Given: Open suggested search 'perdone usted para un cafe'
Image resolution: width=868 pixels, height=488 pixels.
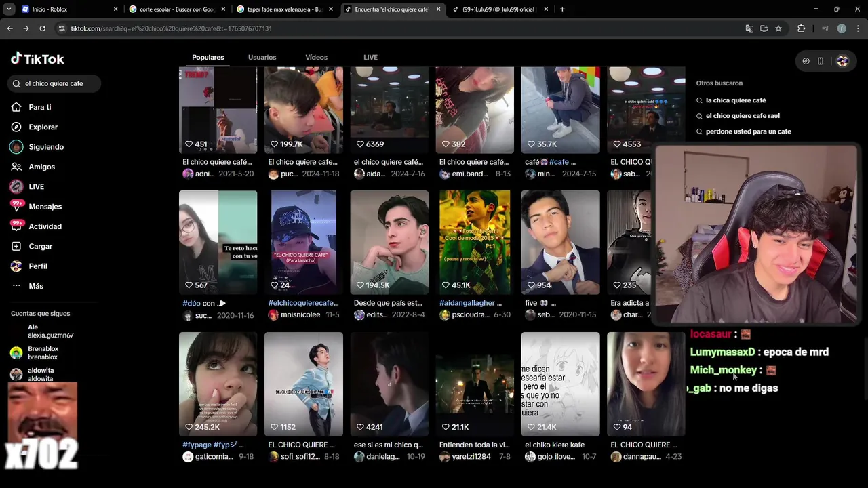Looking at the screenshot, I should pos(748,131).
